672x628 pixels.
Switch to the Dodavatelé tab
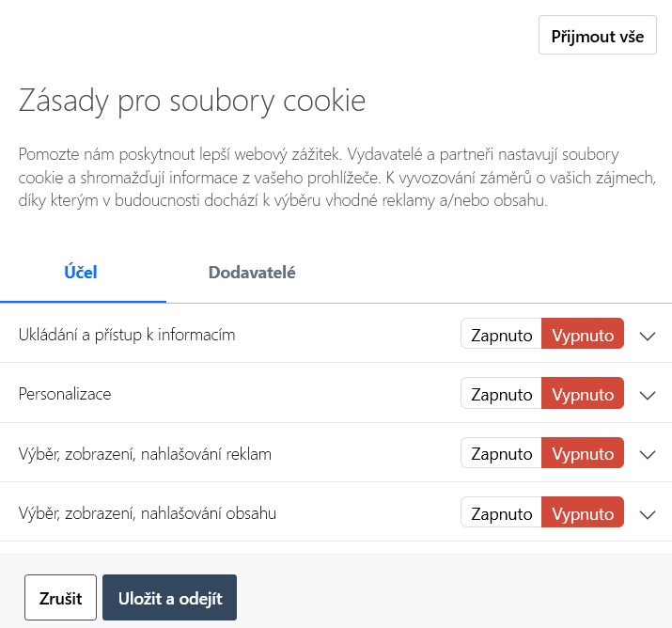[252, 273]
